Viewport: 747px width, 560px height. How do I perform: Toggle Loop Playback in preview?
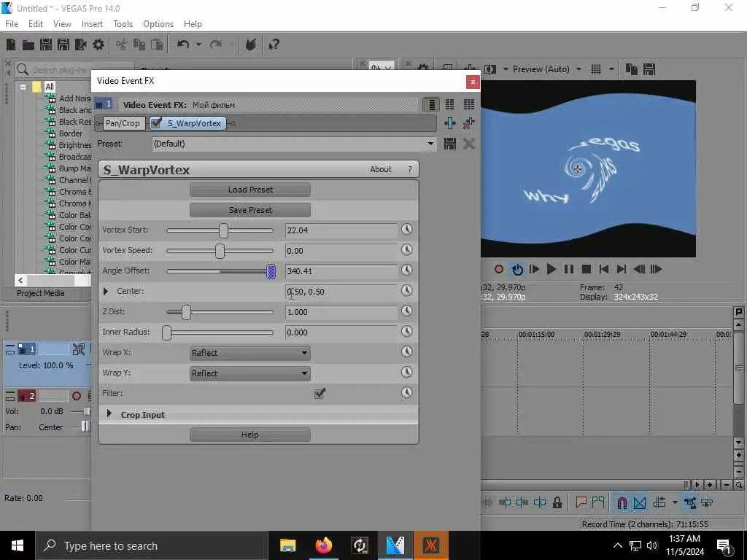point(517,270)
